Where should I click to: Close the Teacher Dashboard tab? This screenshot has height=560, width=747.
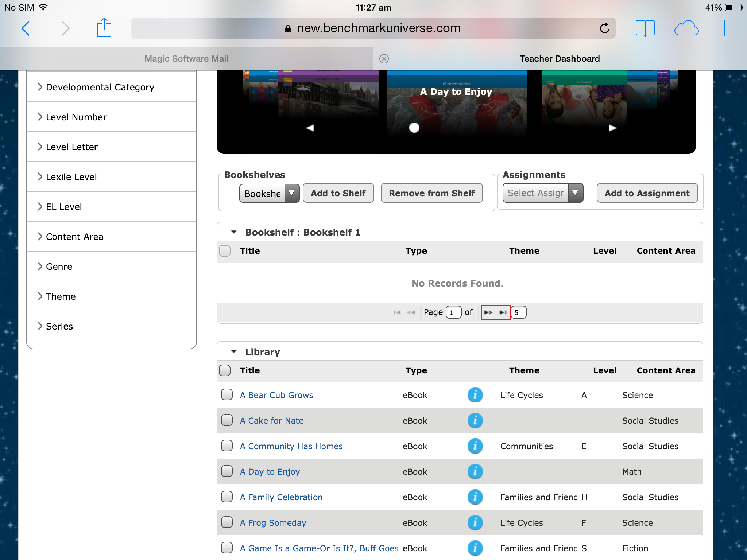click(x=384, y=59)
